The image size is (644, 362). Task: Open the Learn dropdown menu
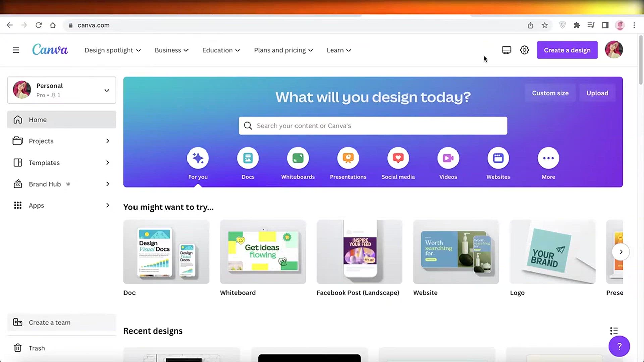[x=339, y=50]
